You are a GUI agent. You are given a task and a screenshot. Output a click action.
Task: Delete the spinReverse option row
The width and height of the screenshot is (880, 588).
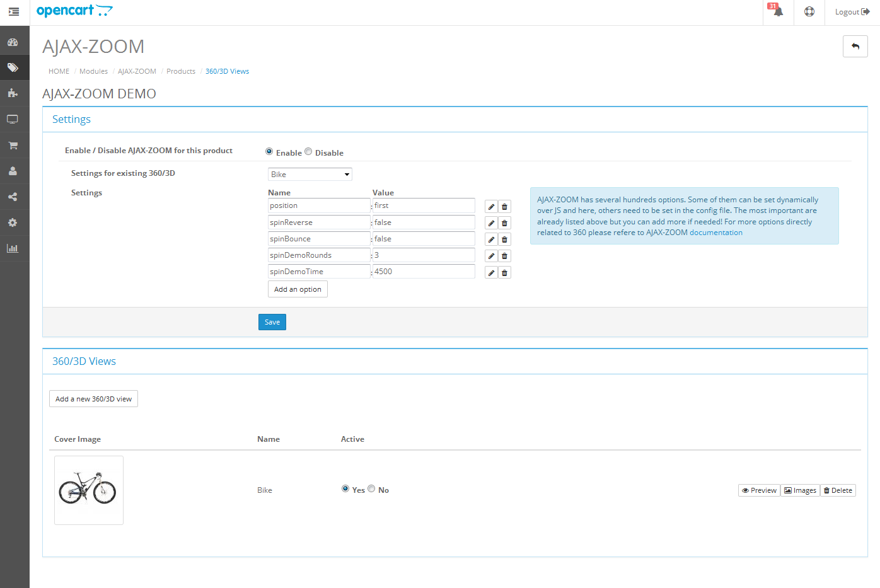click(x=504, y=223)
